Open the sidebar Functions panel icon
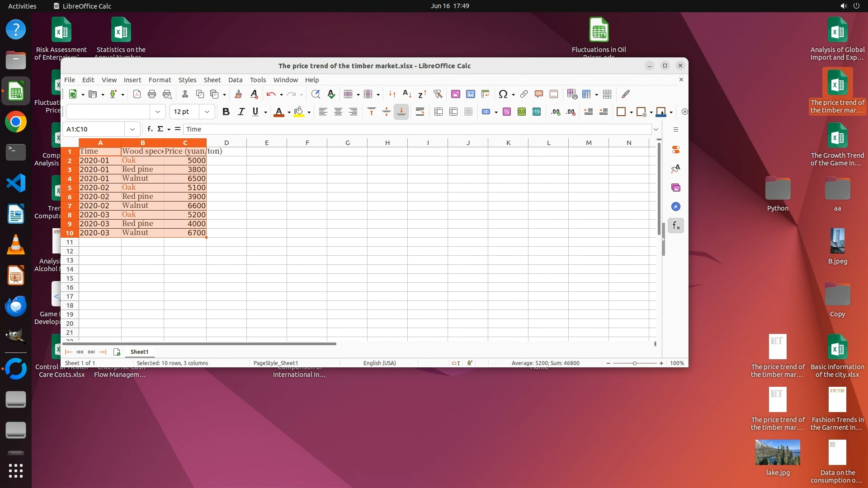This screenshot has width=868, height=488. (x=676, y=225)
